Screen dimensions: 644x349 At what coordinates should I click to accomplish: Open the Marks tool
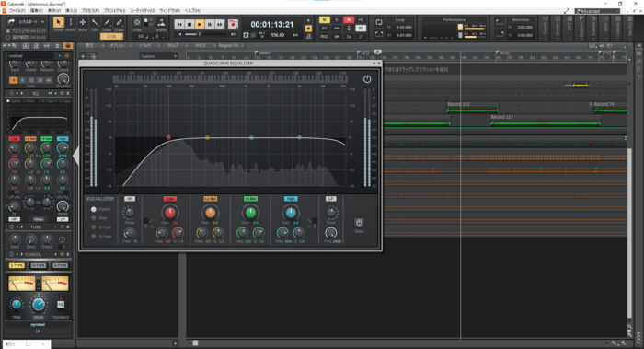[x=161, y=23]
